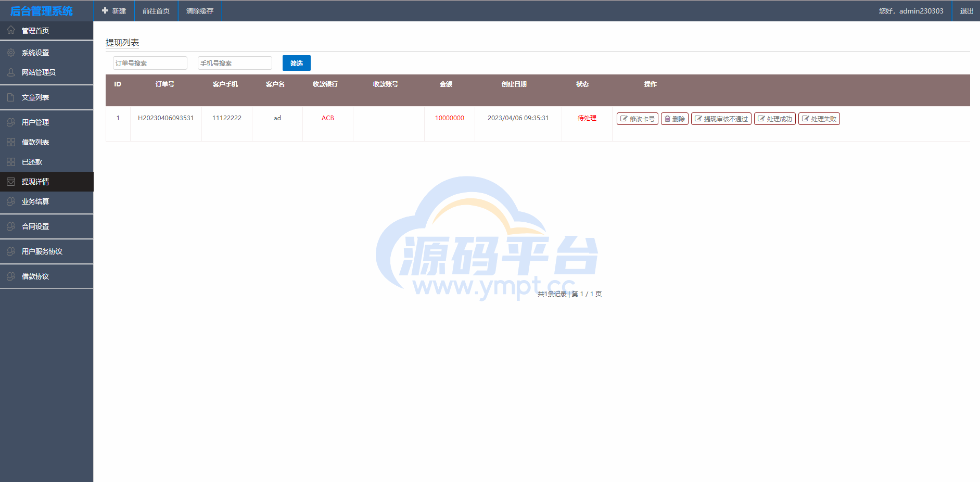
Task: Open 借款协议 in sidebar
Action: 47,276
